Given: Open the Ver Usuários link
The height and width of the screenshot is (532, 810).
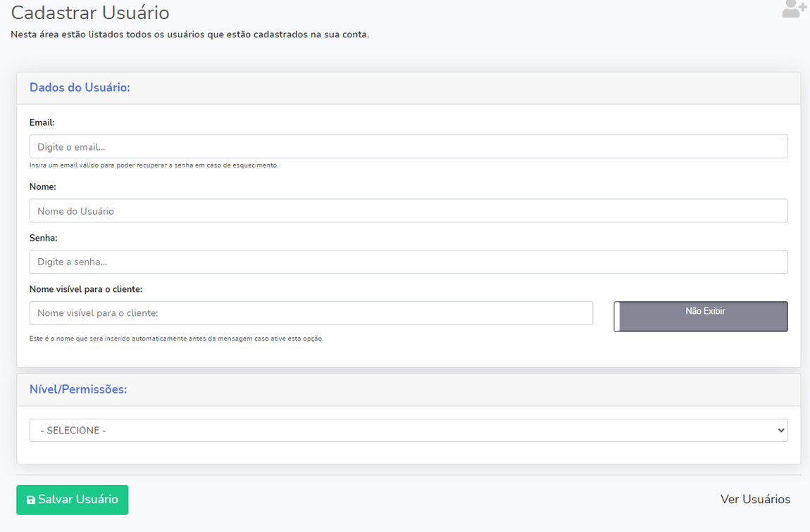Looking at the screenshot, I should (x=755, y=499).
